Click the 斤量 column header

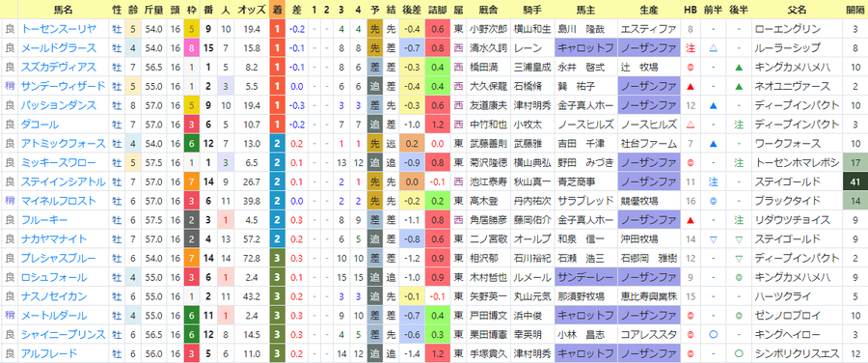[x=152, y=10]
